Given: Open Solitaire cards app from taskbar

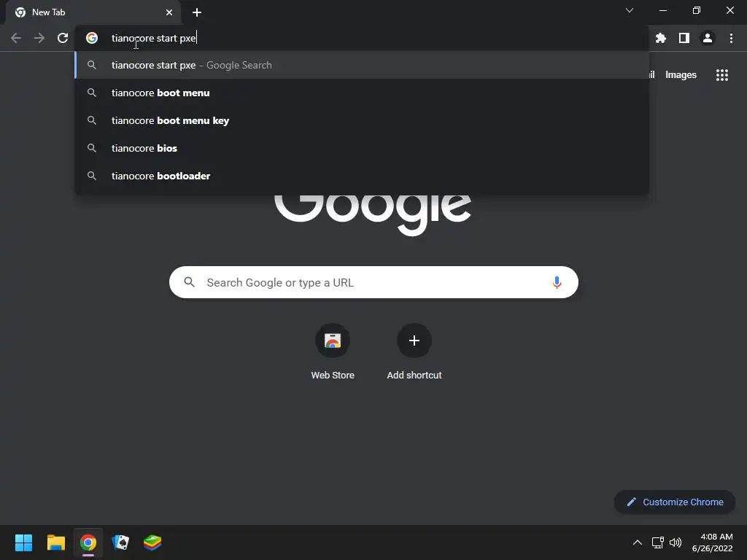Looking at the screenshot, I should coord(120,542).
